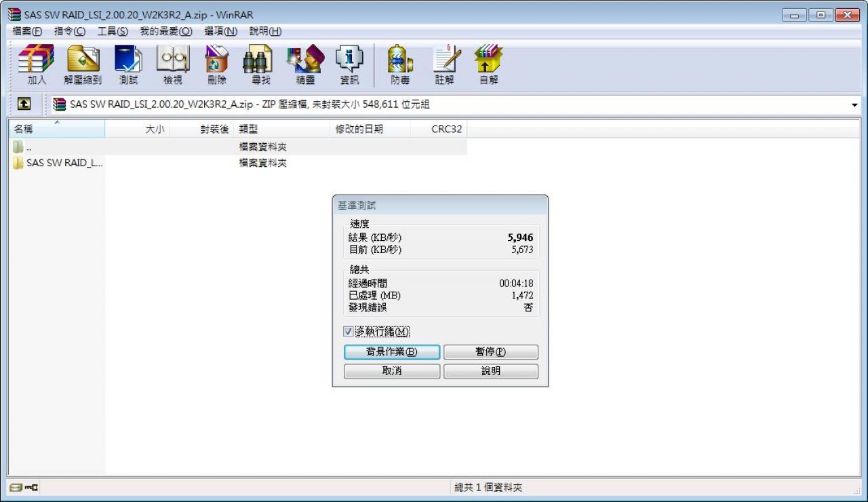Expand the archive path dropdown arrow
Viewport: 868px width, 502px height.
[x=854, y=105]
